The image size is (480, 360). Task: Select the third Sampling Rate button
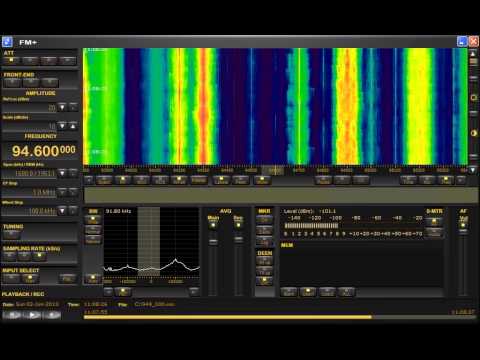pos(39,256)
